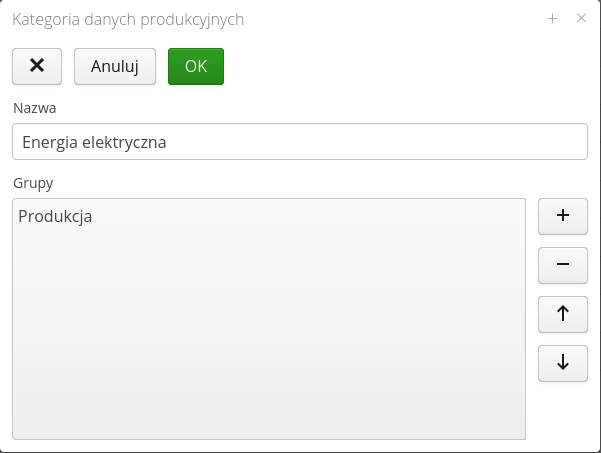This screenshot has height=453, width=601.
Task: Click the bottom area of the Grupy listbox
Action: pos(268,420)
